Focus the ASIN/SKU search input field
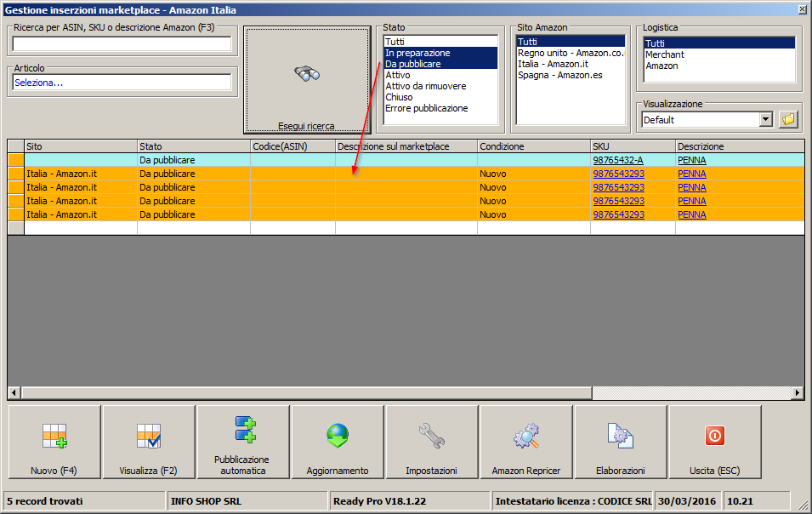812x514 pixels. (122, 44)
